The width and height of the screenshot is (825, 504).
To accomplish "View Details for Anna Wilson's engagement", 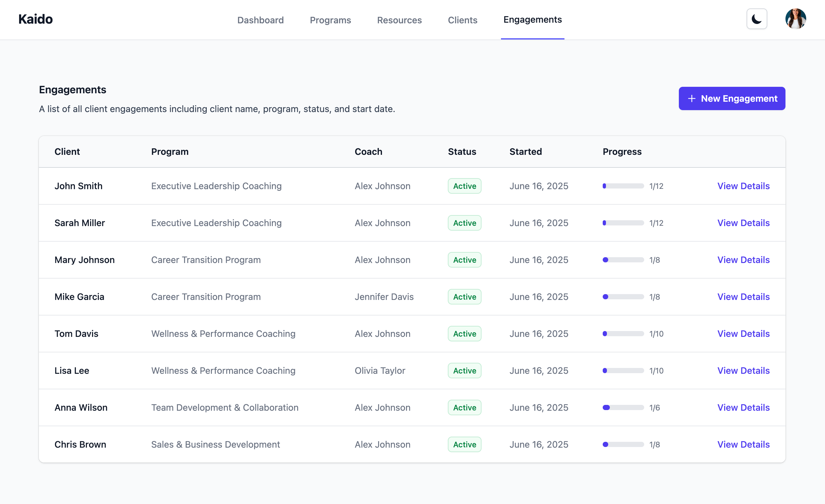I will pos(743,407).
